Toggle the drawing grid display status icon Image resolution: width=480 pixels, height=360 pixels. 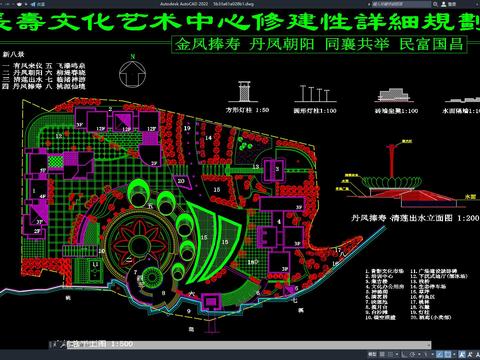(382, 354)
